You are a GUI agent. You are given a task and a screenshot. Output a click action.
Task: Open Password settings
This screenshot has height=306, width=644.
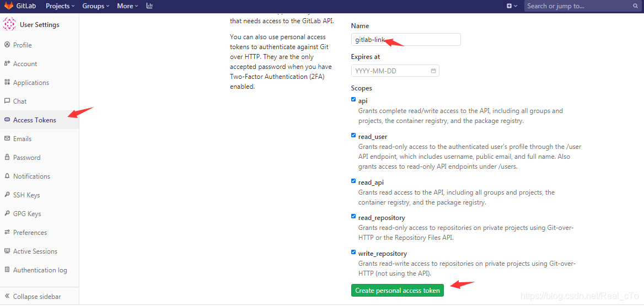(40, 157)
